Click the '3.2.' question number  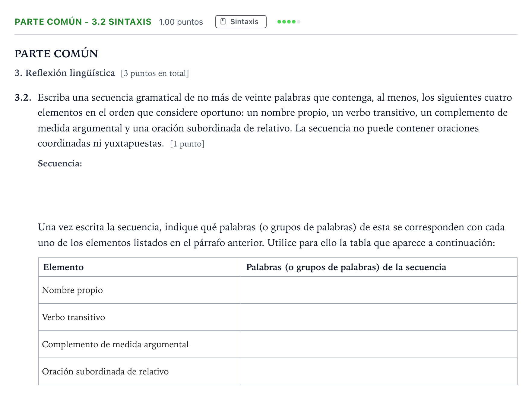(23, 98)
